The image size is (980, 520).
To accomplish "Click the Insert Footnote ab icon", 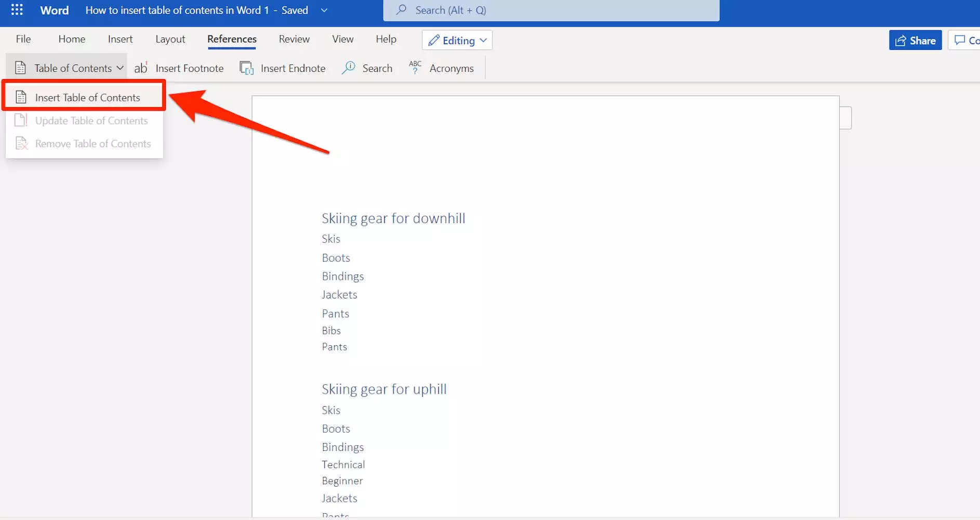I will tap(141, 68).
